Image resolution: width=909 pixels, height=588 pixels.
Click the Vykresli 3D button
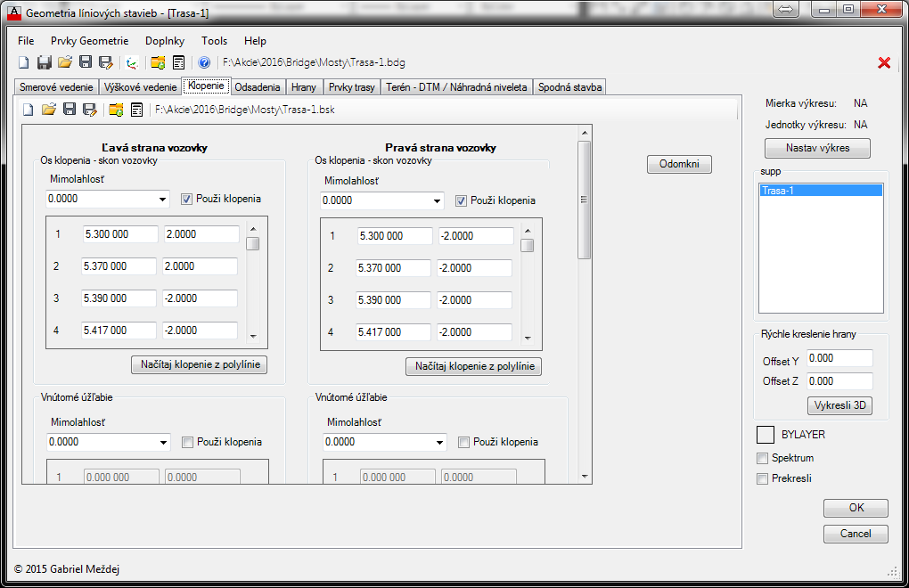click(839, 405)
